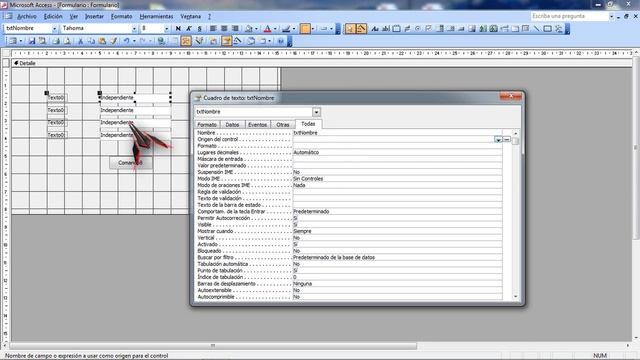640x360 pixels.
Task: Toggle left text alignment
Action: [x=213, y=29]
